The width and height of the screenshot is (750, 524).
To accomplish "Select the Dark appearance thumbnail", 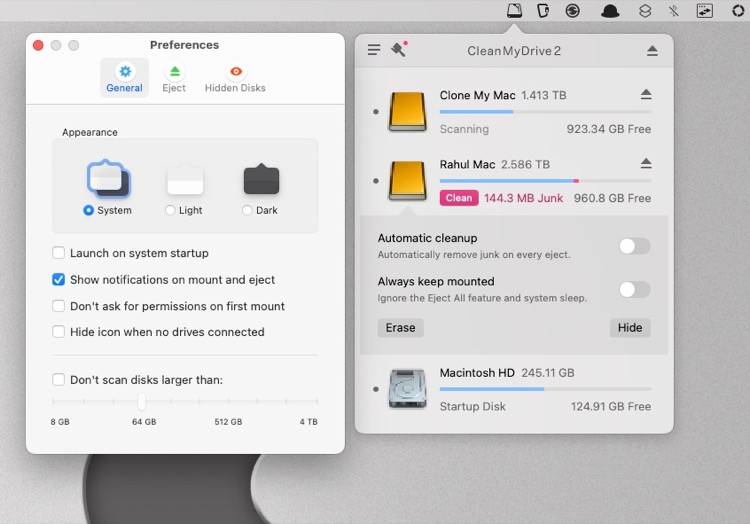I will (x=261, y=179).
